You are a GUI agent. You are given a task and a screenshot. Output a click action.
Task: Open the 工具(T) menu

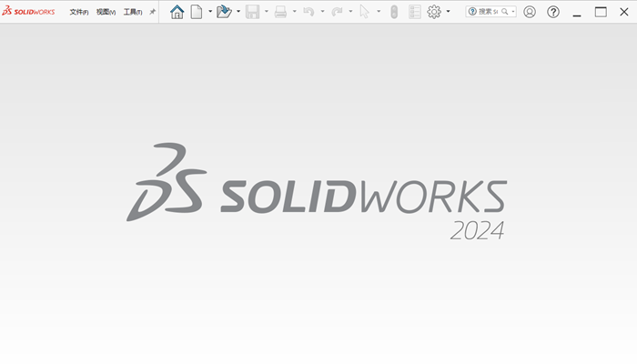coord(133,12)
